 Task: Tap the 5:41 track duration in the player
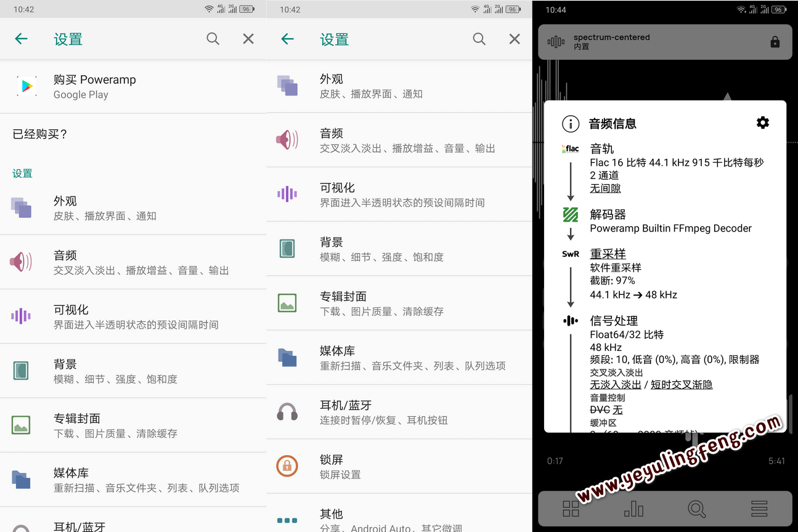[x=776, y=461]
